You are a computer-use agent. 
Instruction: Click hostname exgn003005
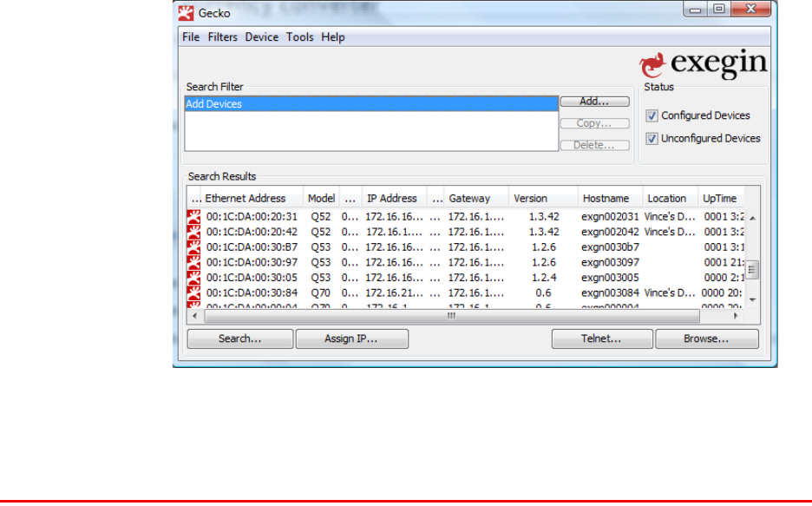pos(610,278)
